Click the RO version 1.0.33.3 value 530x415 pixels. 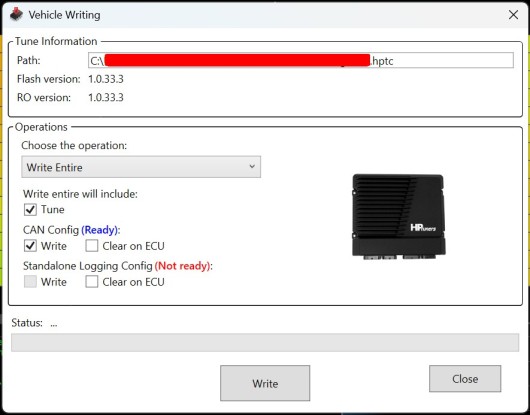click(106, 98)
